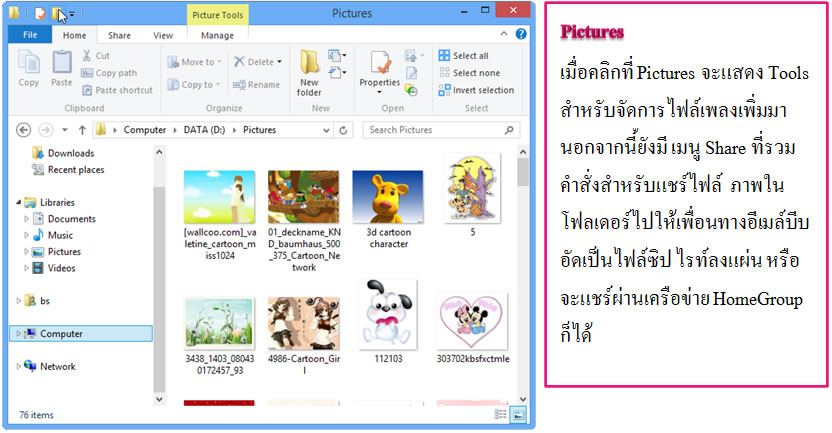Create a New folder
The image size is (832, 433).
(x=309, y=73)
